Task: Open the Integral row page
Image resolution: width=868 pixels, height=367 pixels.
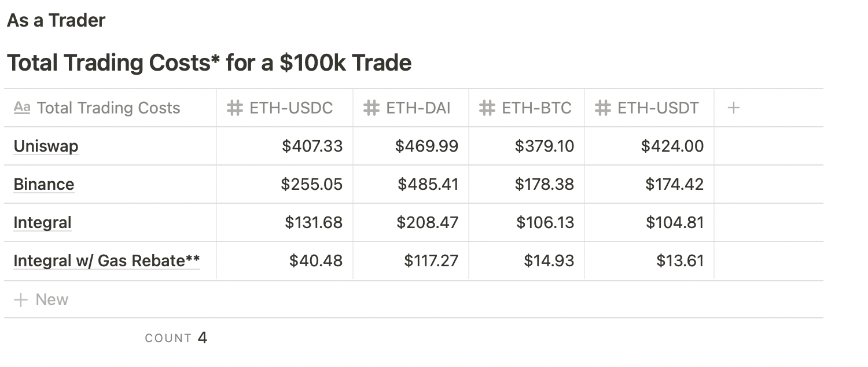Action: [x=42, y=222]
